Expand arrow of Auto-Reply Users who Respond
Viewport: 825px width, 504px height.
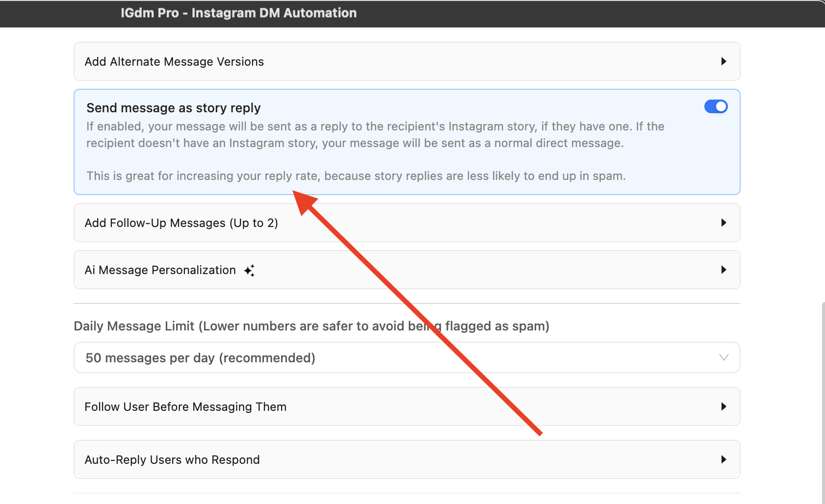723,459
